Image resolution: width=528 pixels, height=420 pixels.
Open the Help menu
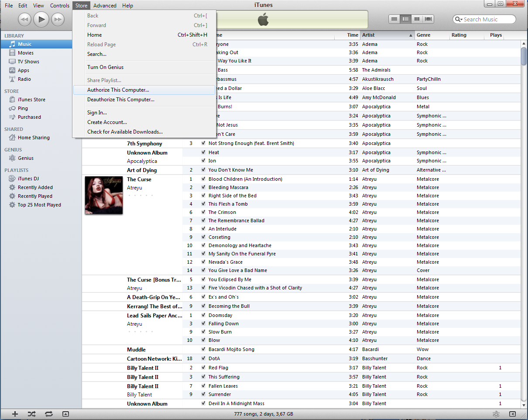click(127, 6)
